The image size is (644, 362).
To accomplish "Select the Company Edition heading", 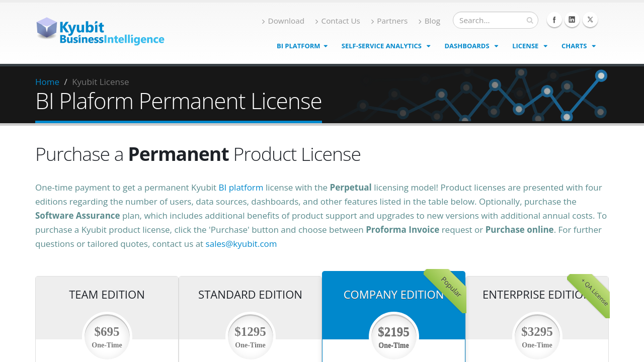I will tap(393, 295).
